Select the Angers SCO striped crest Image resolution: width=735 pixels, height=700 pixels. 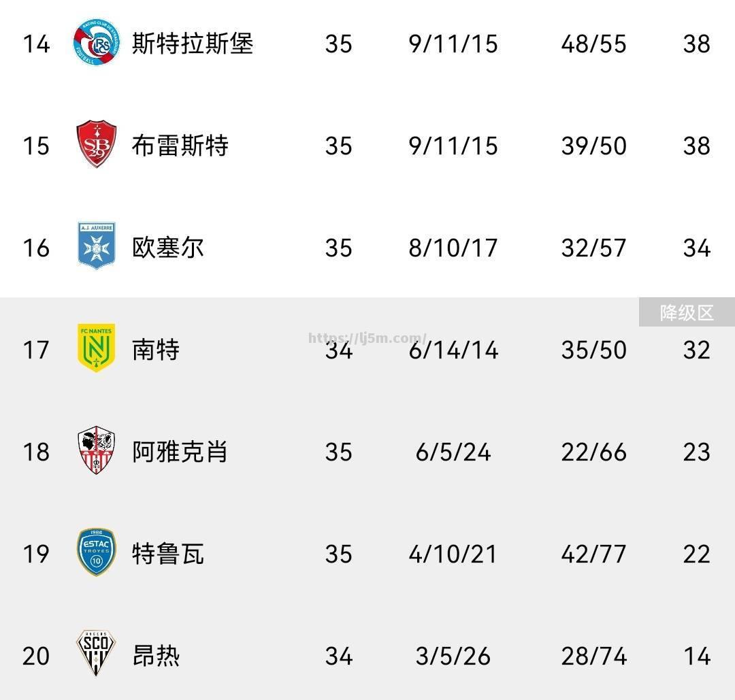pyautogui.click(x=96, y=652)
